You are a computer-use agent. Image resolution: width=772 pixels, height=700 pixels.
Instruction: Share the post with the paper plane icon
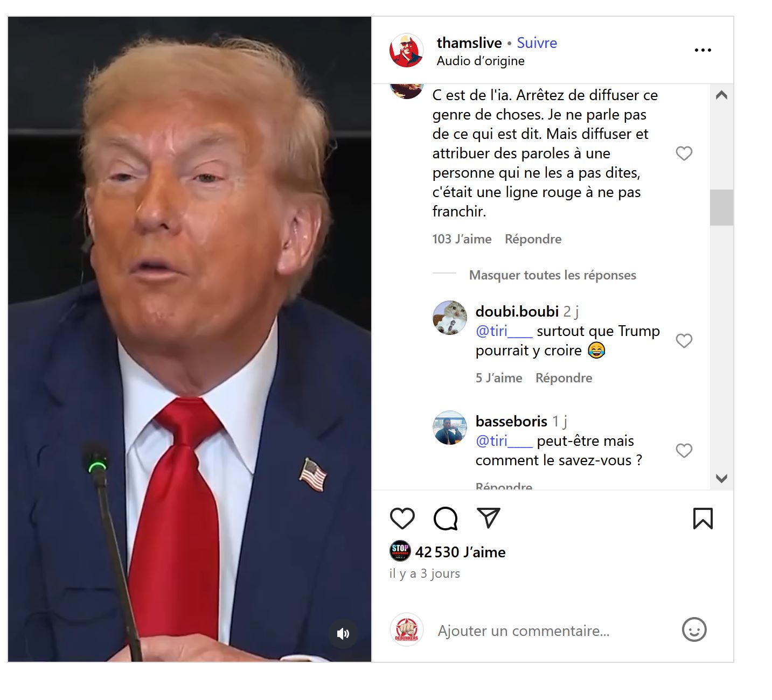coord(489,518)
